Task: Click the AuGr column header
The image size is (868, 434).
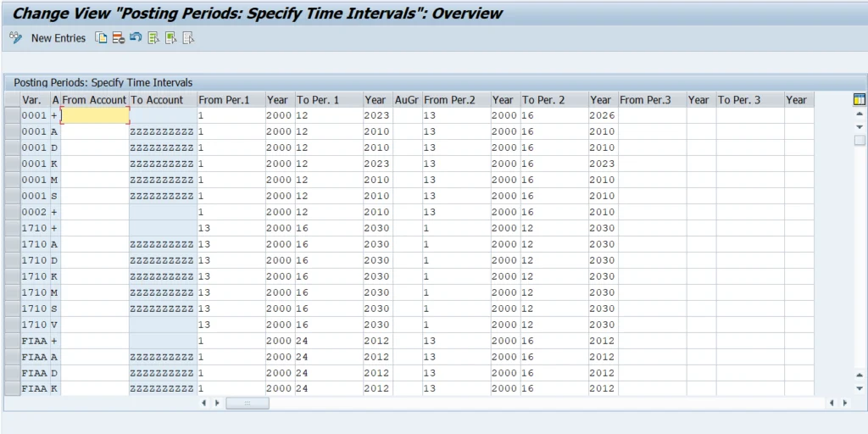Action: point(408,100)
